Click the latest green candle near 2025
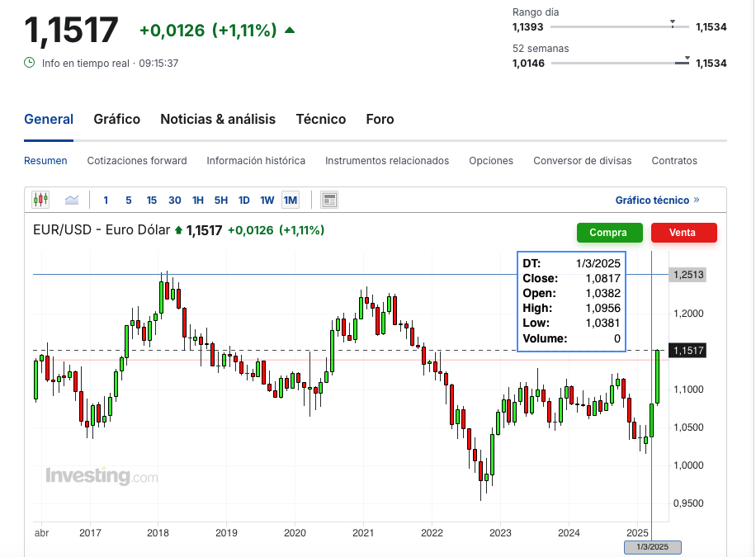 [657, 376]
